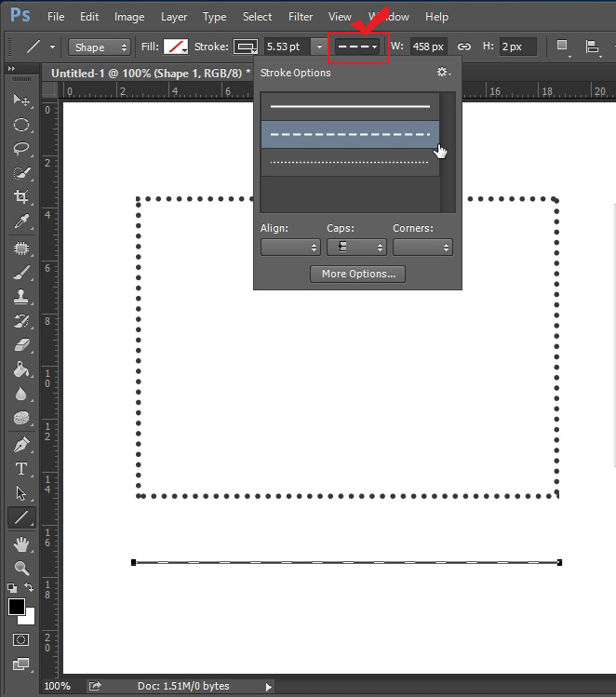The width and height of the screenshot is (616, 697).
Task: Open the Corners dropdown in Stroke Options
Action: click(422, 248)
